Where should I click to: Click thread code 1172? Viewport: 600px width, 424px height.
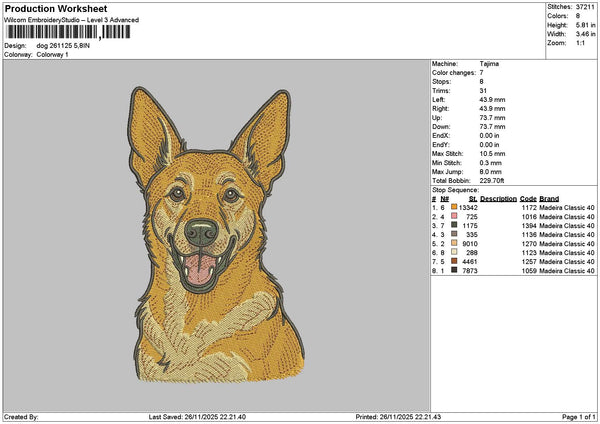coord(529,208)
